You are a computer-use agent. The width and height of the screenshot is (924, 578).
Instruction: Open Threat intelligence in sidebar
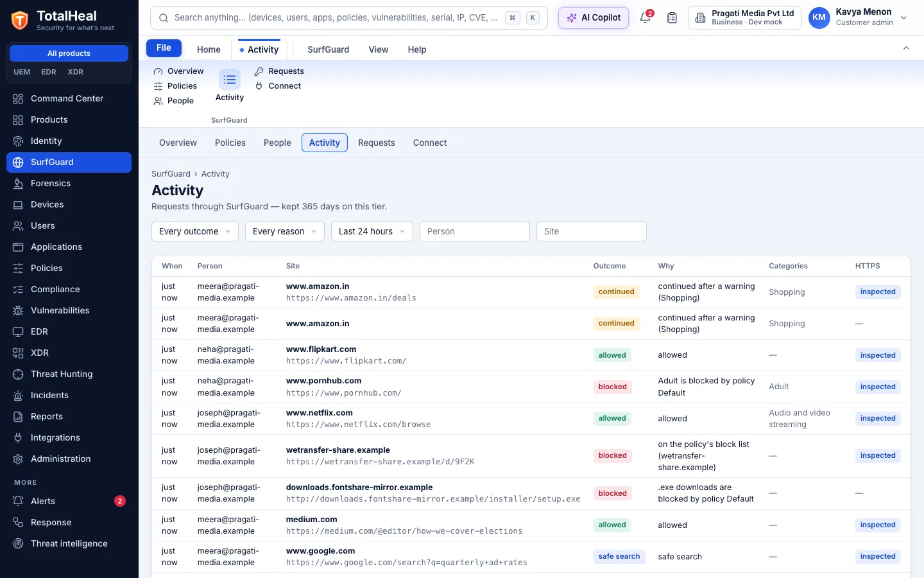pos(69,543)
